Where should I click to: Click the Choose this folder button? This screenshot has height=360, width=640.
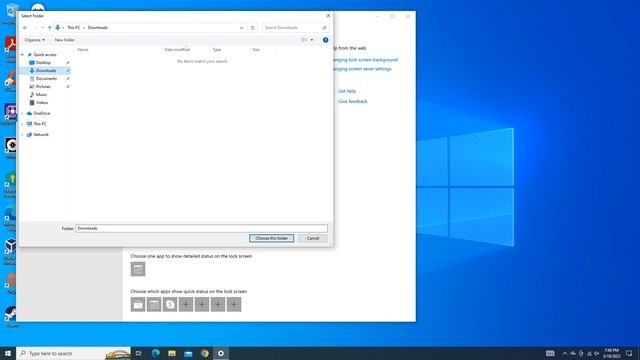click(271, 238)
